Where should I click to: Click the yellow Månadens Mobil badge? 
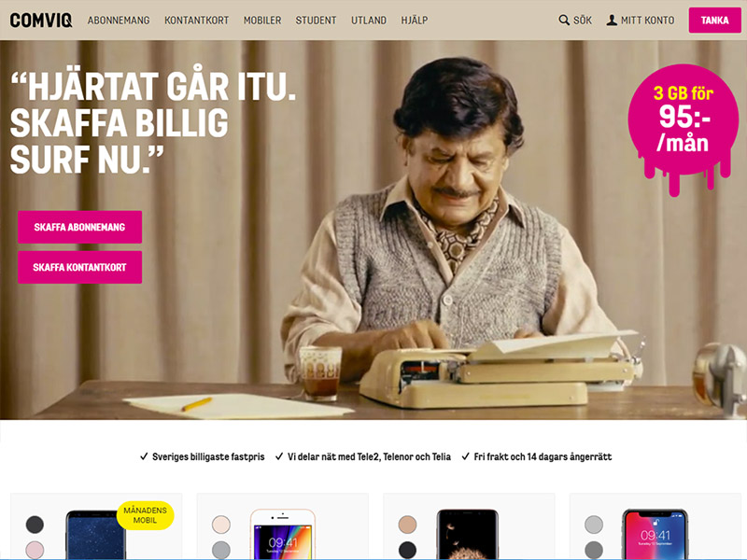pos(146,515)
